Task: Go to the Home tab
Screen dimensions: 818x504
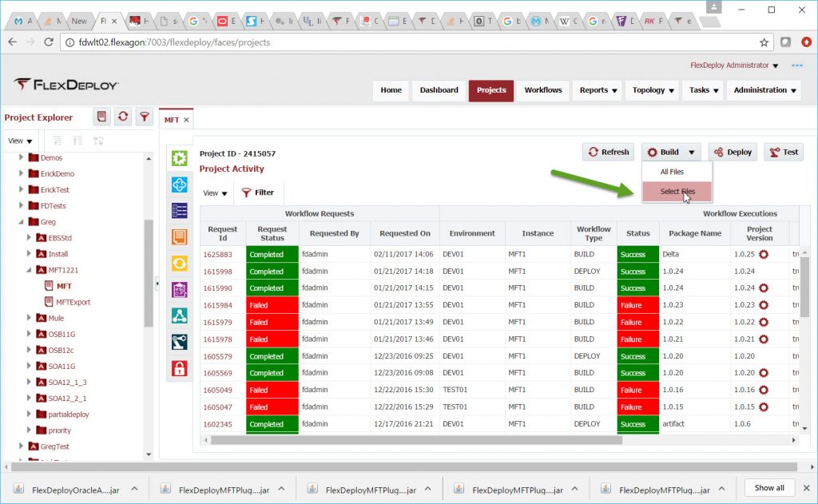Action: (391, 90)
